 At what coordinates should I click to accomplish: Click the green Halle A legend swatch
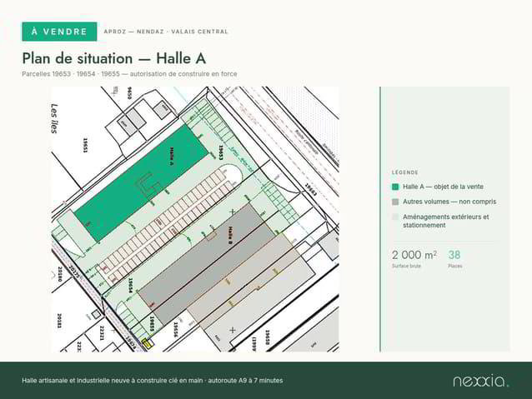tap(395, 187)
